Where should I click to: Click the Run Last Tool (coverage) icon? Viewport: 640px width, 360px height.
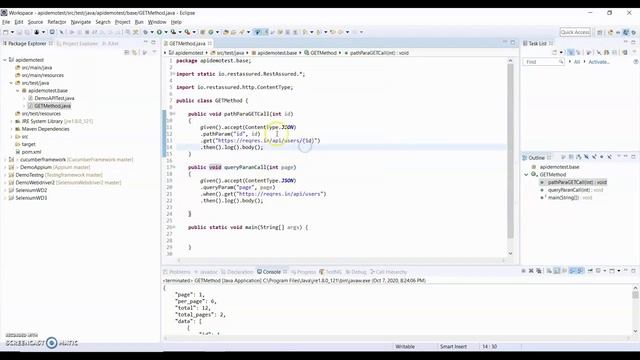click(173, 32)
